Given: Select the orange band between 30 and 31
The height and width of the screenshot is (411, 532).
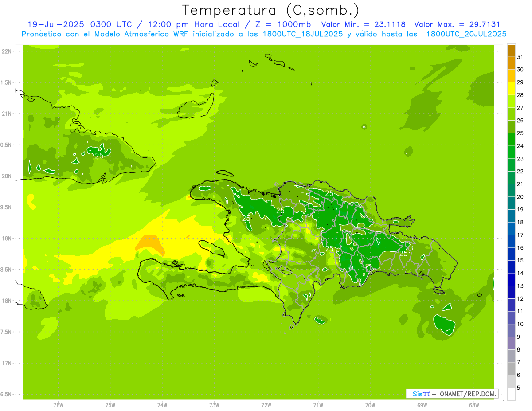Looking at the screenshot, I should [511, 63].
